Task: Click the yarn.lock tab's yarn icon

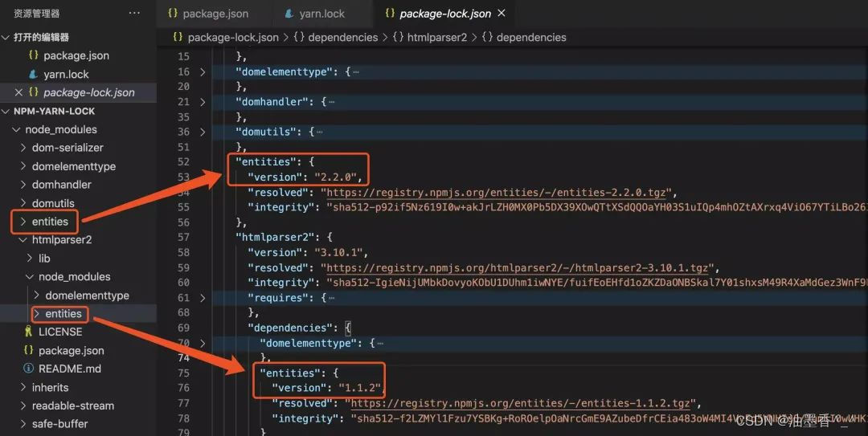Action: (x=289, y=14)
